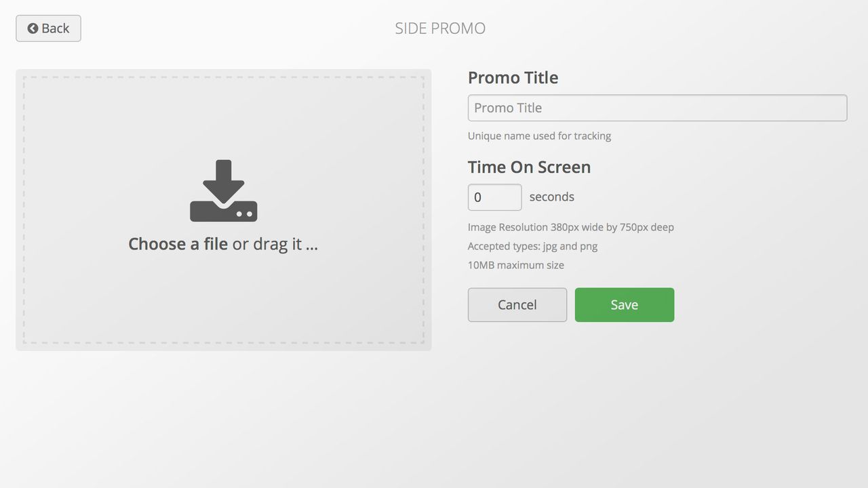This screenshot has width=868, height=488.
Task: Click the Cancel button
Action: point(517,304)
